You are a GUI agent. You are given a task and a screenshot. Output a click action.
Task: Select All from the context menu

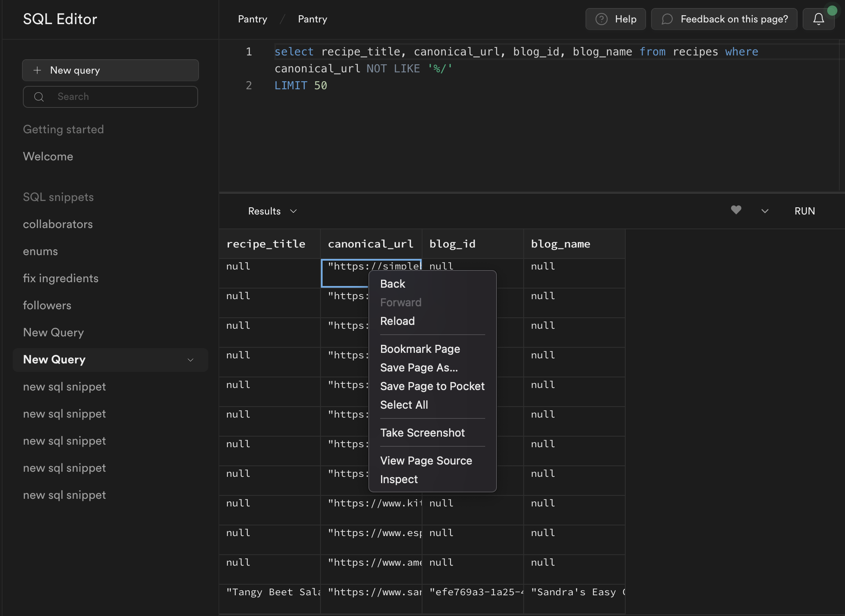(404, 404)
